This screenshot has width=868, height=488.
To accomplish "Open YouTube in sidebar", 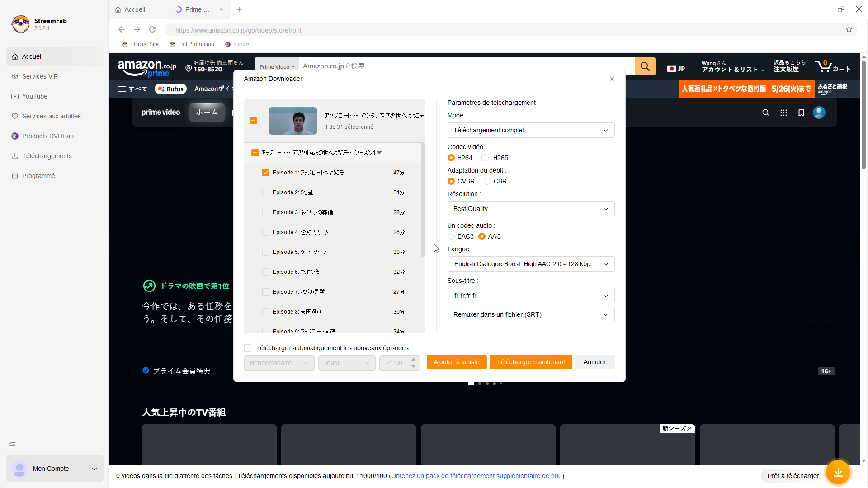I will pos(55,96).
